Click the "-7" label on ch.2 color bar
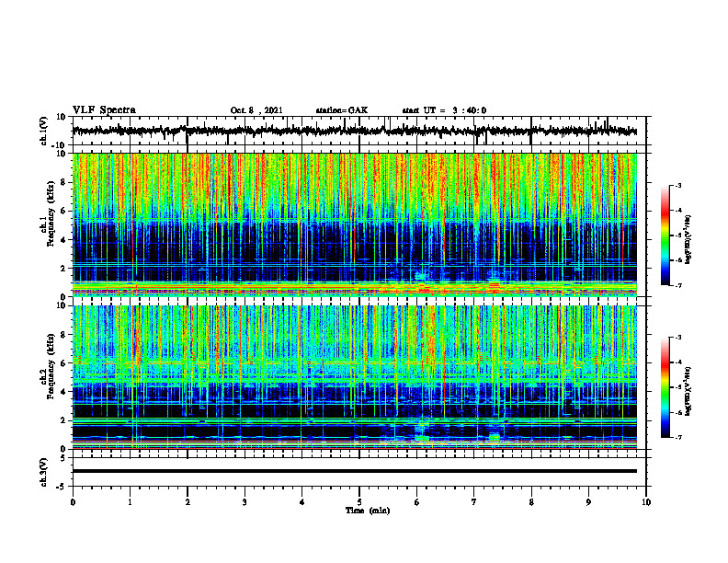728x563 pixels. 678,437
